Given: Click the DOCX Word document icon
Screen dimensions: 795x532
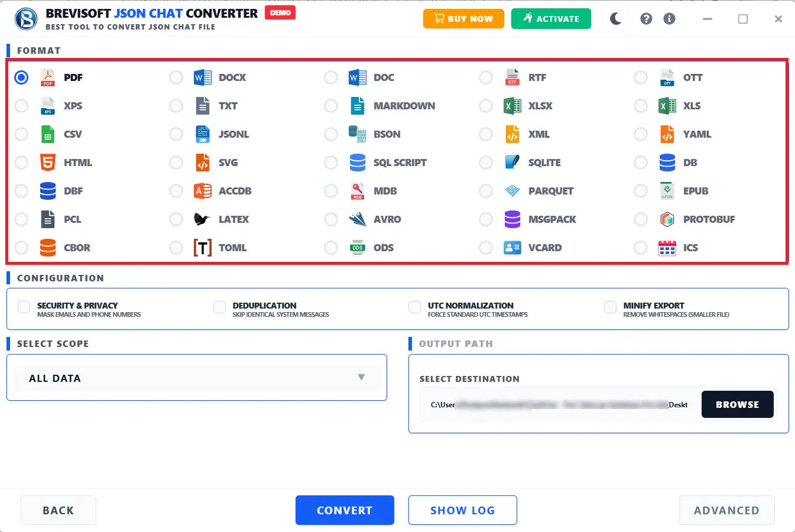Looking at the screenshot, I should tap(203, 77).
